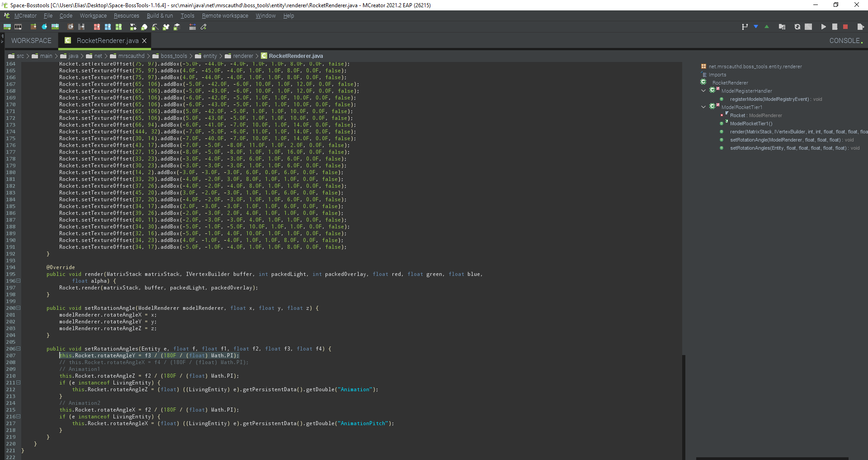Regenerate code with the circular refresh icon

tap(797, 27)
